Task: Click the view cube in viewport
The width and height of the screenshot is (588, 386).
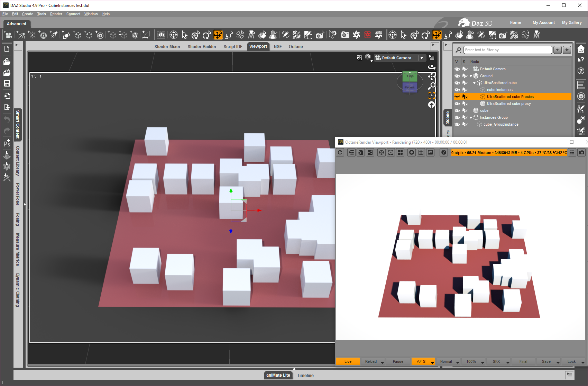Action: [x=410, y=82]
